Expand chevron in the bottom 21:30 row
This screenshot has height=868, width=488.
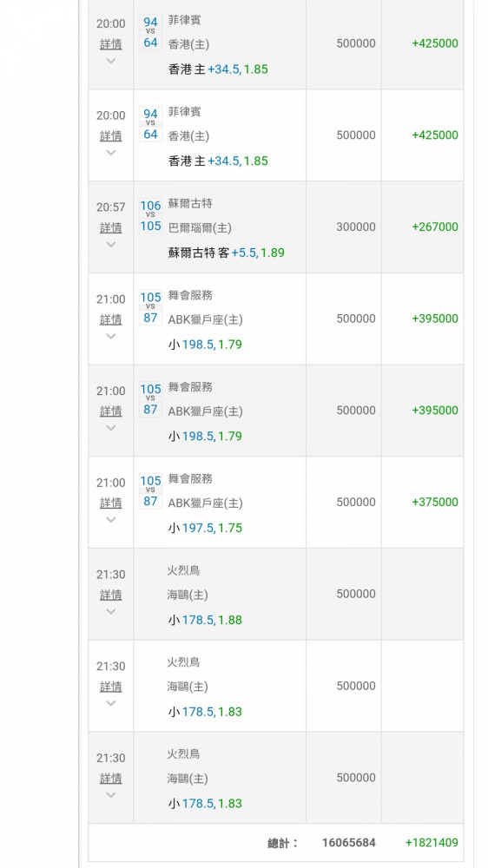point(111,795)
